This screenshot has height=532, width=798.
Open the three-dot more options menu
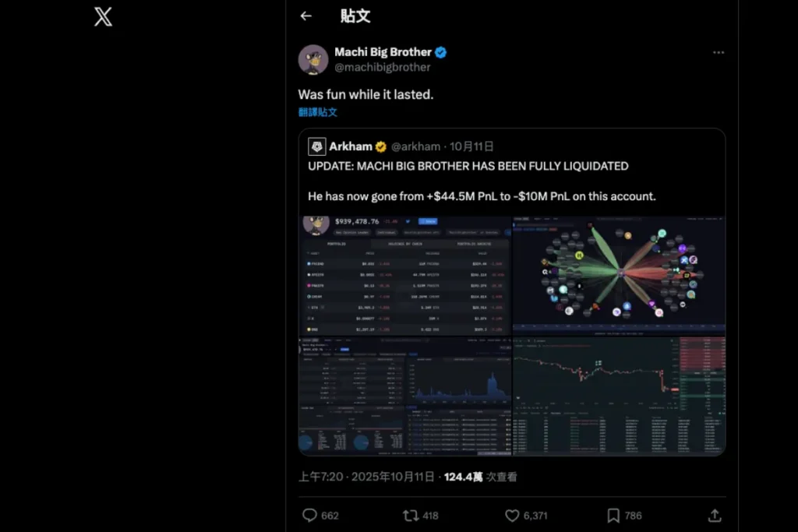pos(719,52)
